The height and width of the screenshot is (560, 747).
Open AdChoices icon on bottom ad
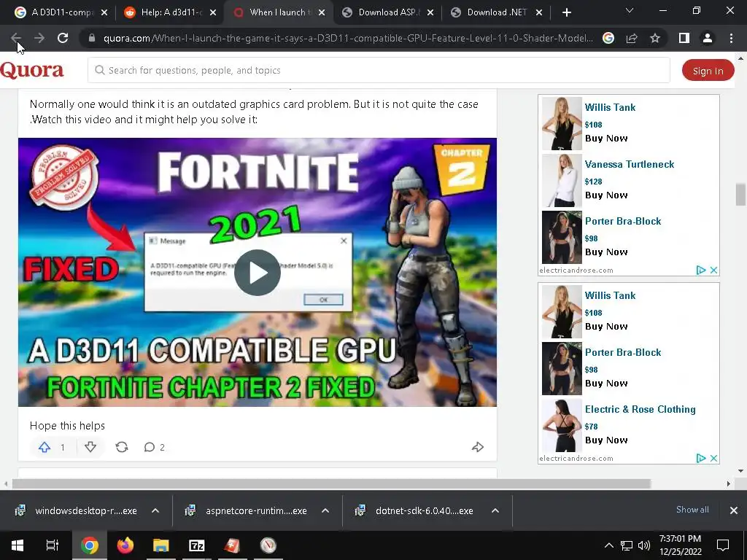pos(701,458)
